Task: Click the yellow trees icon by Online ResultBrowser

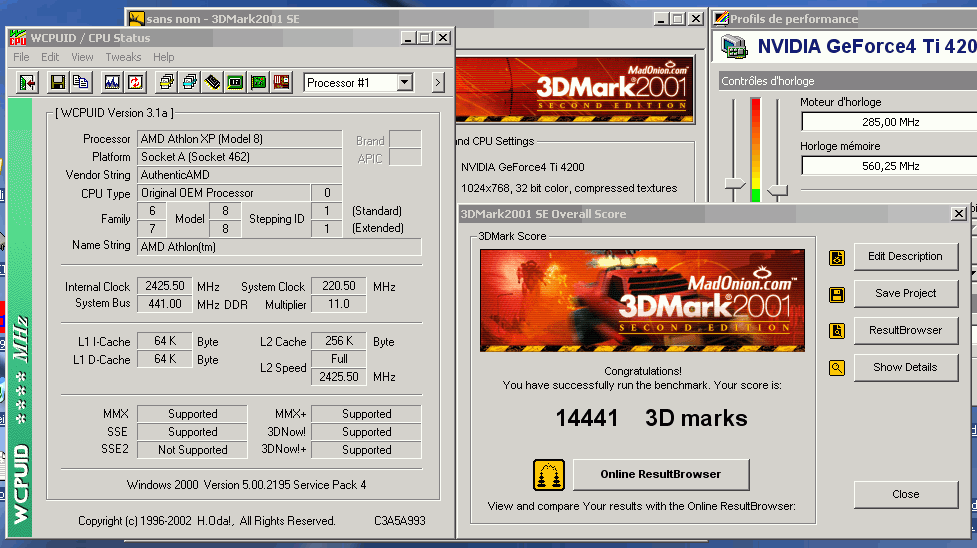Action: [x=549, y=475]
